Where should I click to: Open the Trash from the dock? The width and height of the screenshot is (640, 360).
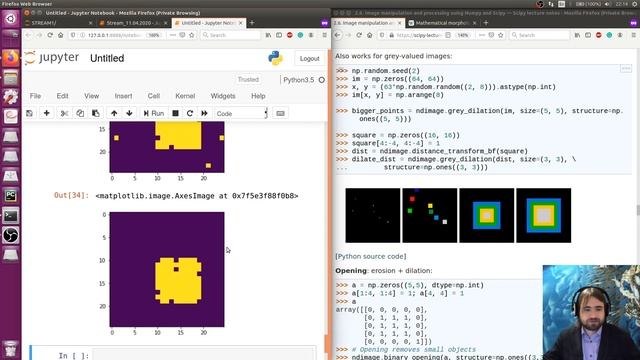[x=11, y=349]
